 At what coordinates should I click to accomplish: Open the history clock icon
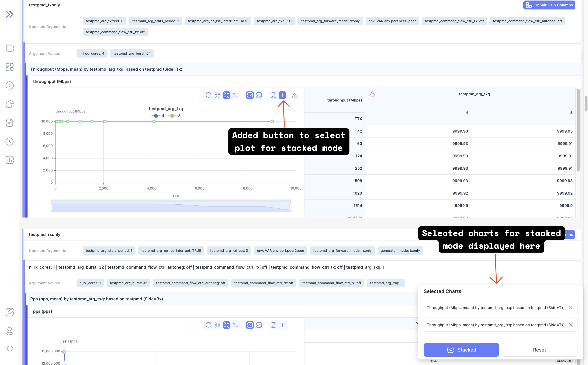coord(10,142)
